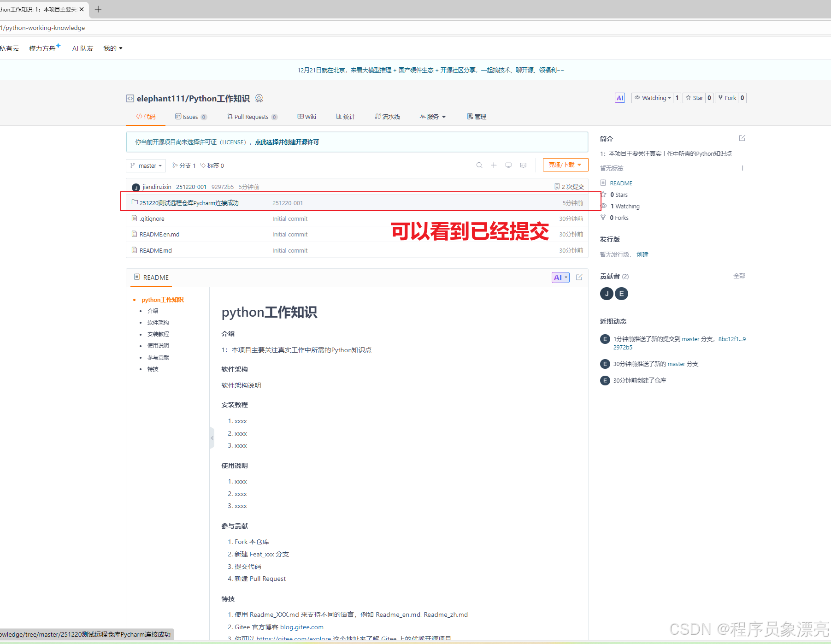Click README link in sidebar
Screen dimensions: 831x644
(621, 183)
